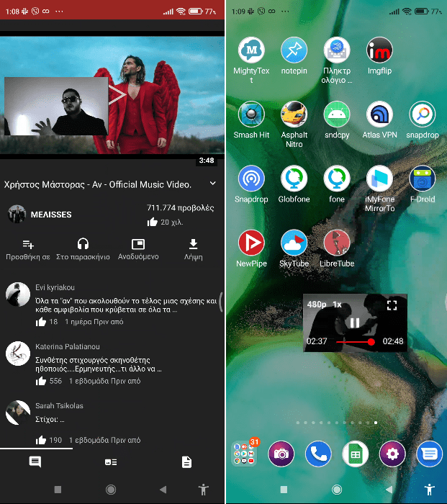
Task: Tap Home circle button in NewPipe screen
Action: (x=111, y=490)
